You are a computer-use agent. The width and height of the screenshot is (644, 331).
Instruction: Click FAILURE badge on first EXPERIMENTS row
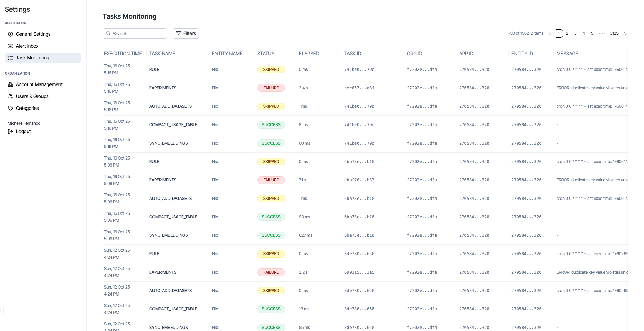(271, 88)
